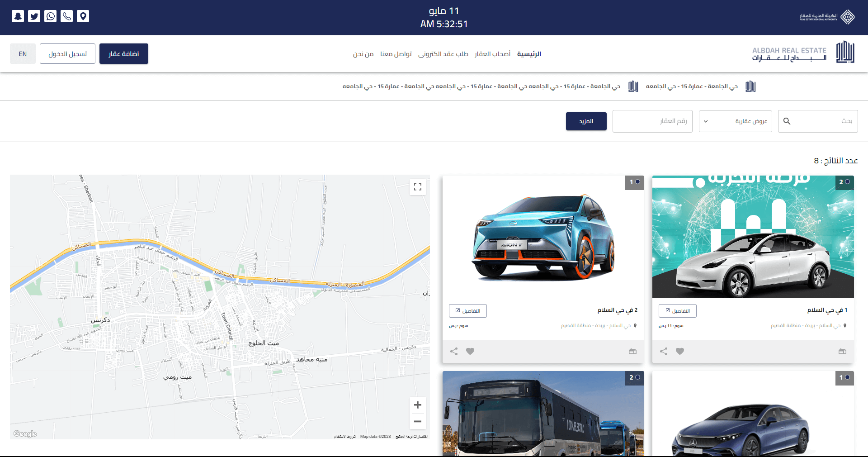Zoom in on the map
Viewport: 868px width, 457px height.
pyautogui.click(x=417, y=405)
